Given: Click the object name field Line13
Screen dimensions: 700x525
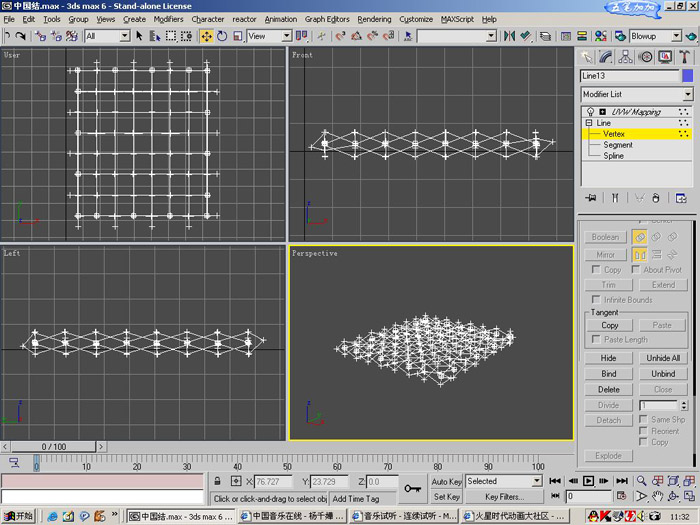Looking at the screenshot, I should pyautogui.click(x=630, y=75).
